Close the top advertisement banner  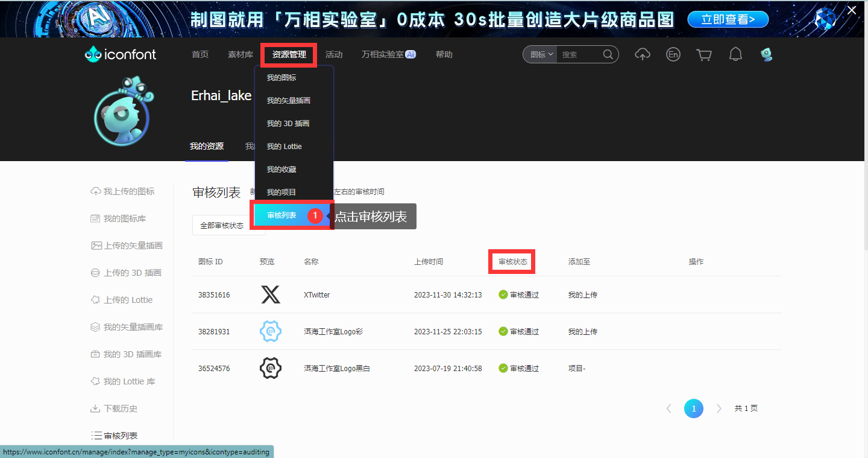pyautogui.click(x=852, y=10)
